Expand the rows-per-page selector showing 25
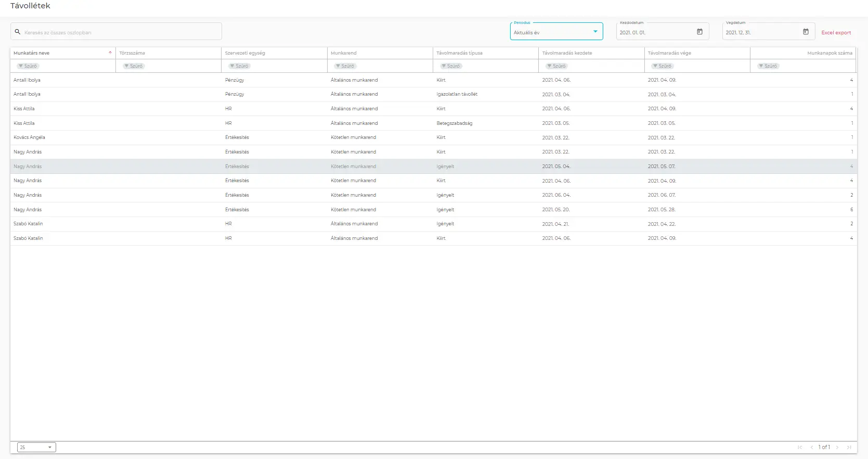 (x=36, y=447)
